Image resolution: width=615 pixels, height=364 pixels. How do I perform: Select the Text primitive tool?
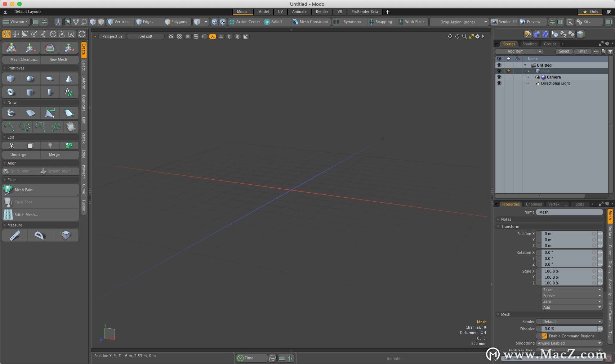coord(69,92)
